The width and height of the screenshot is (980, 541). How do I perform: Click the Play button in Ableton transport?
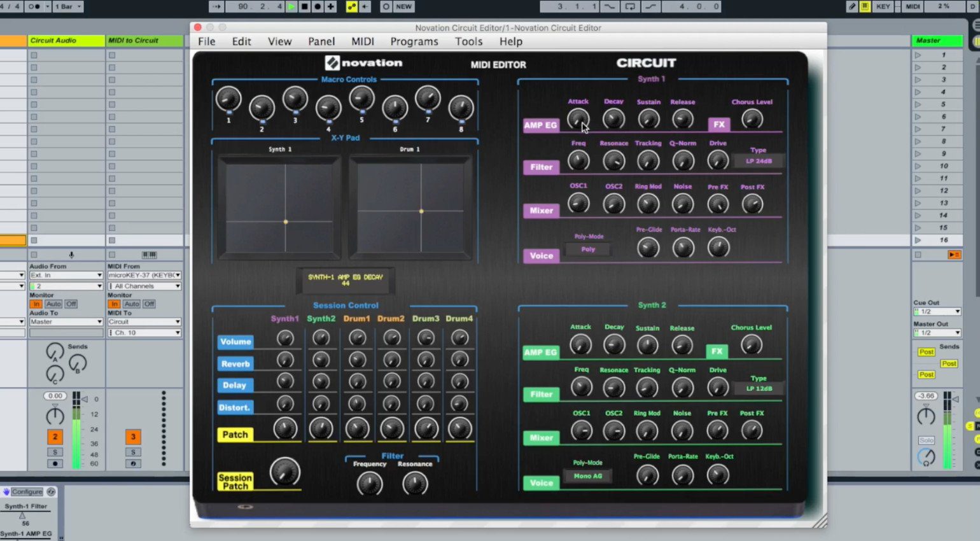(291, 6)
